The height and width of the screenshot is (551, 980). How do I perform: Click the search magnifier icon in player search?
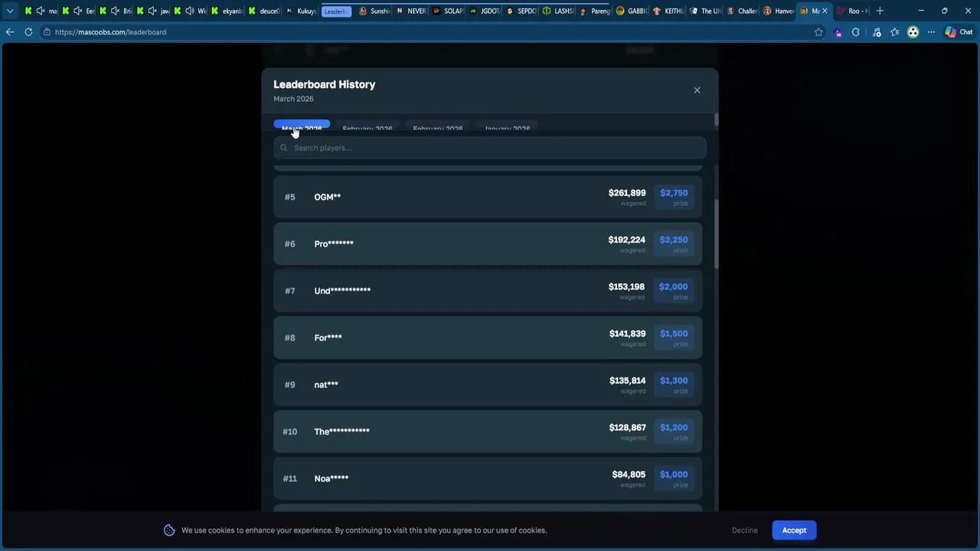point(284,148)
